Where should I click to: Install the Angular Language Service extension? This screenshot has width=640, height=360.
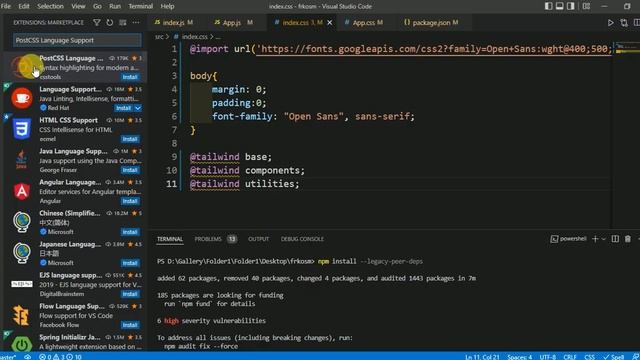[x=130, y=201]
